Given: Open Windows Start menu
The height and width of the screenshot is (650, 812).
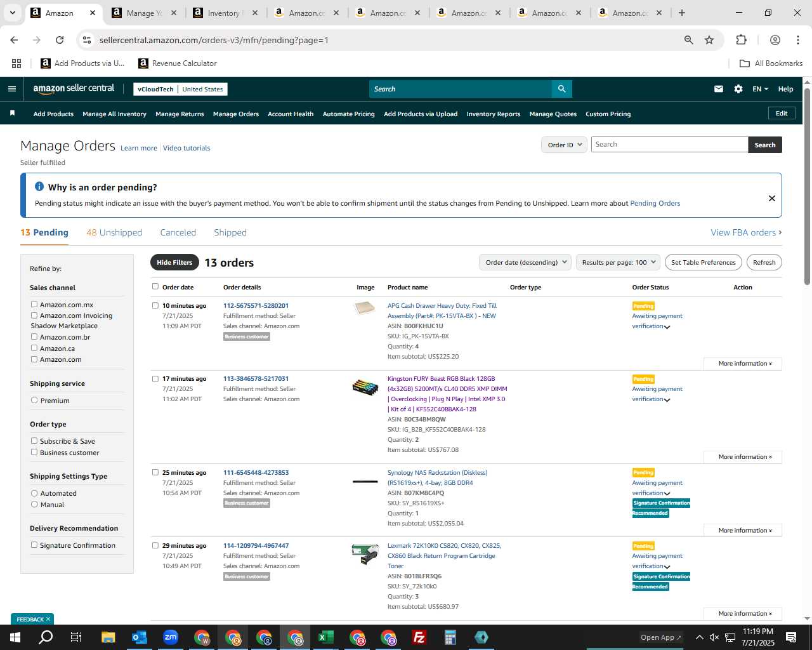Looking at the screenshot, I should [15, 637].
